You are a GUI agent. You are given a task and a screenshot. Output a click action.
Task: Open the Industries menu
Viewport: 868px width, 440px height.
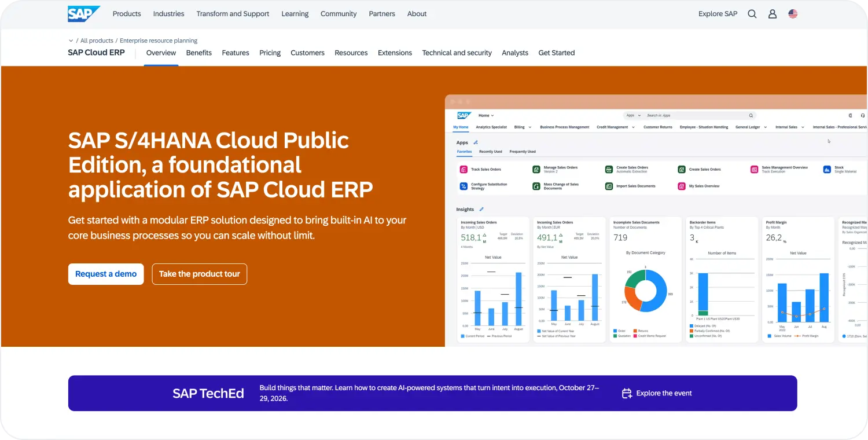coord(168,14)
